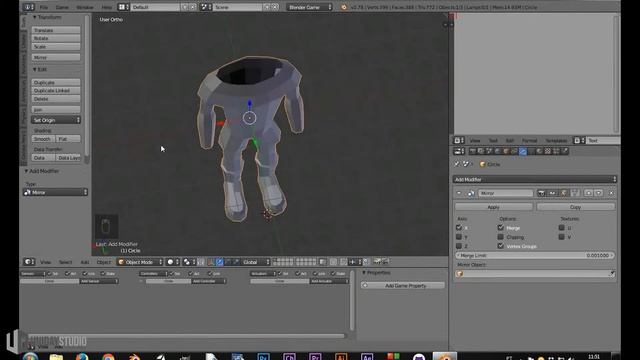This screenshot has width=640, height=360.
Task: Click the Scale tool button
Action: click(56, 47)
